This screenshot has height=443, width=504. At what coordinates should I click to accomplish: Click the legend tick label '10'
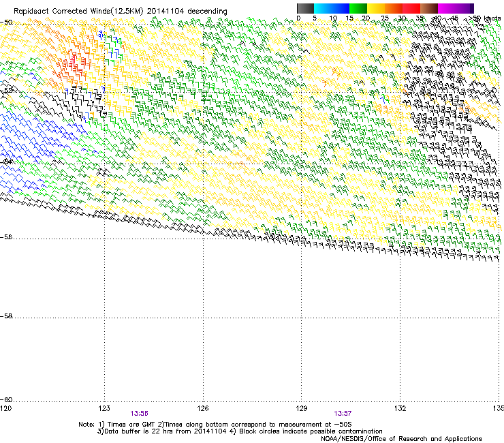point(333,18)
